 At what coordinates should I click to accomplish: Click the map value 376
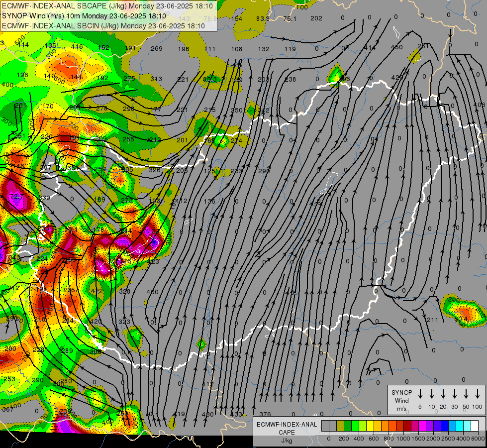point(265,414)
